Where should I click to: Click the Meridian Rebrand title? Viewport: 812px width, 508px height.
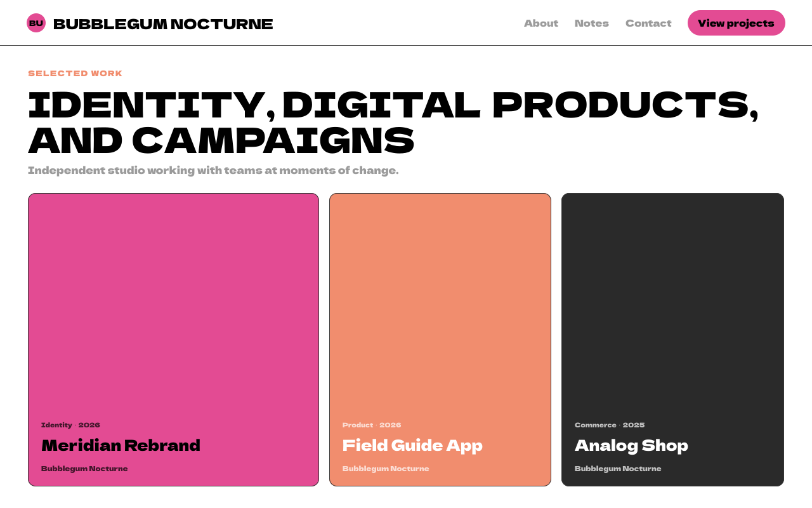121,445
